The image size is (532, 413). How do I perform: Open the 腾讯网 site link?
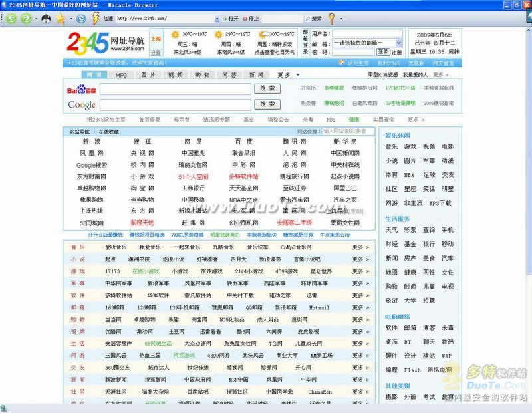click(x=295, y=142)
